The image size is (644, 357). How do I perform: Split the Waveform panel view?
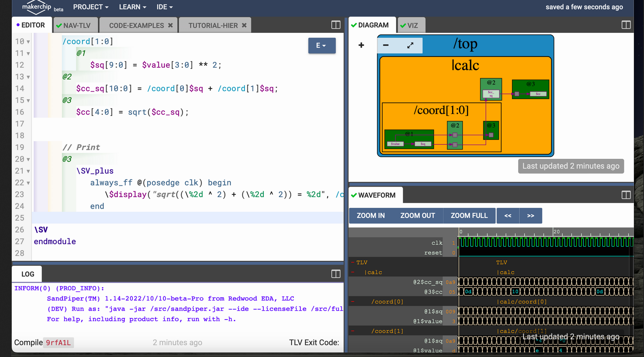(x=626, y=195)
